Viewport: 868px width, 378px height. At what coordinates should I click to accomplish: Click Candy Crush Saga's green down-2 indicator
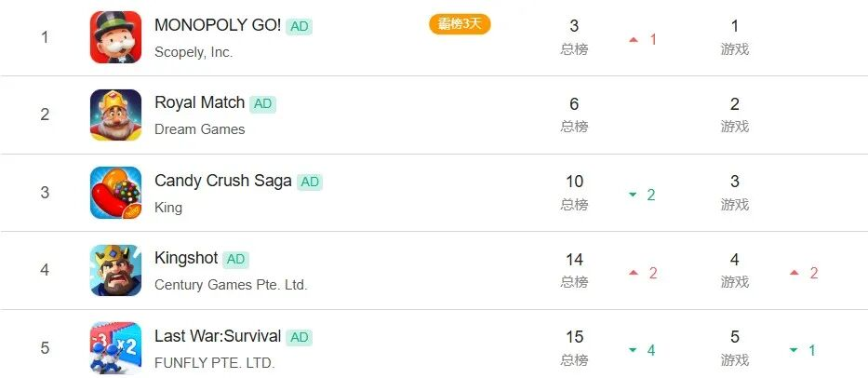pos(642,195)
